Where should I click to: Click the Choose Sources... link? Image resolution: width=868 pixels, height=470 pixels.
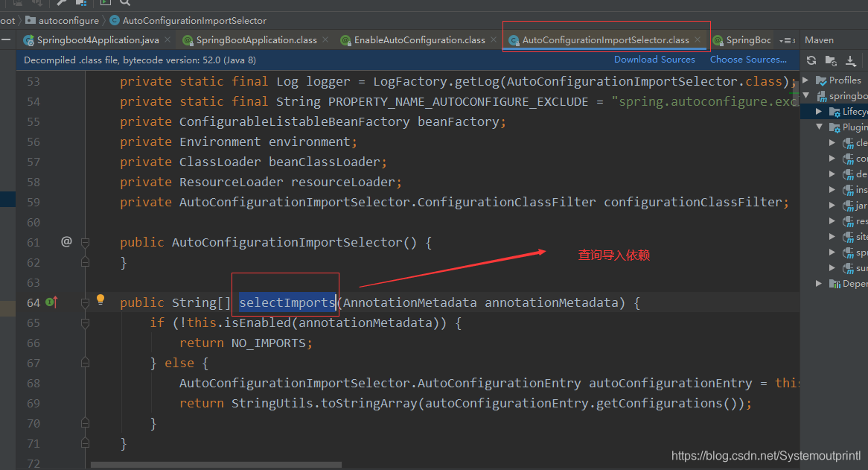click(x=748, y=60)
